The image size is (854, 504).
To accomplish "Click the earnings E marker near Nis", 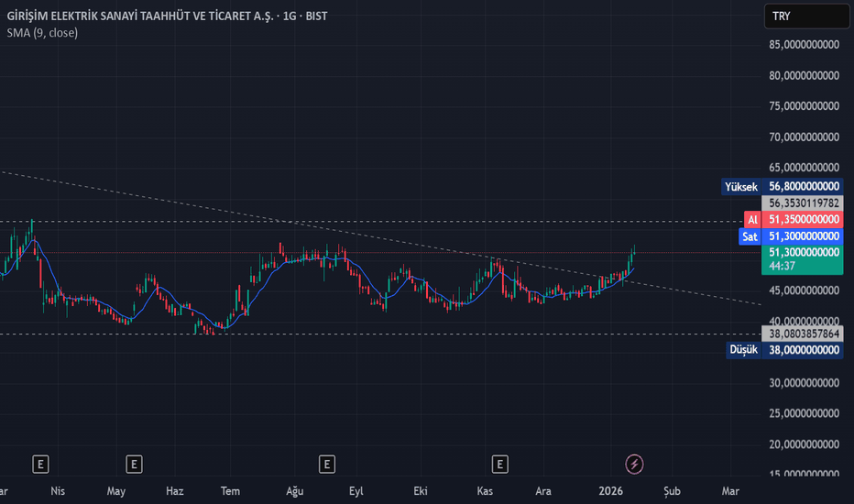I will [40, 465].
